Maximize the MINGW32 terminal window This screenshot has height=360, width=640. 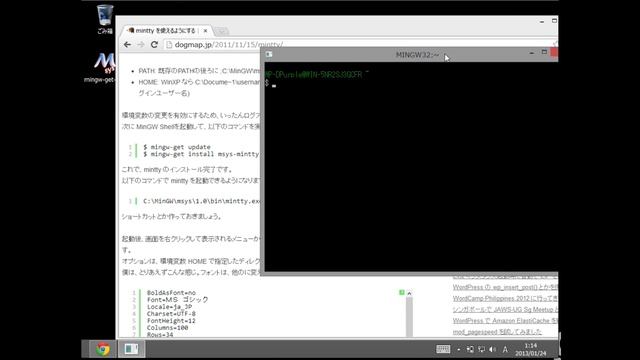coord(544,52)
